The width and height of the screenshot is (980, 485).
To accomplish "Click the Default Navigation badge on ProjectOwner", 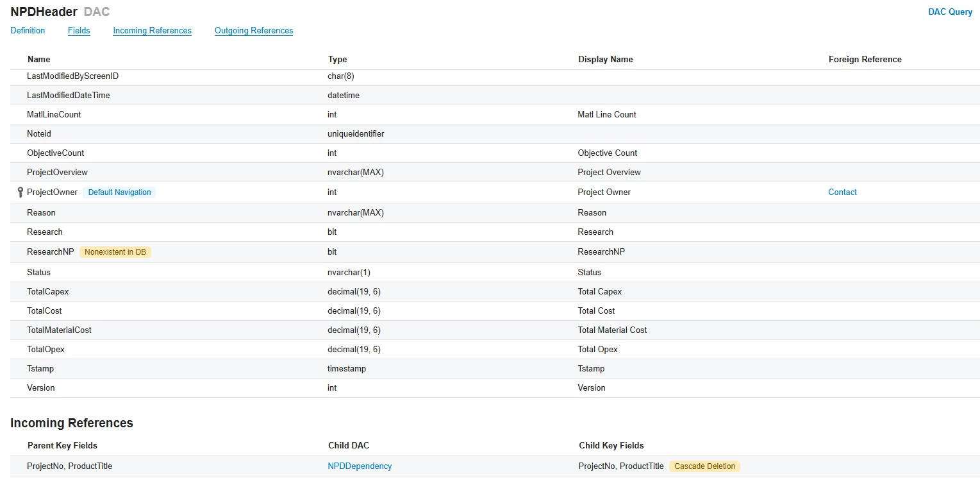I will (119, 192).
